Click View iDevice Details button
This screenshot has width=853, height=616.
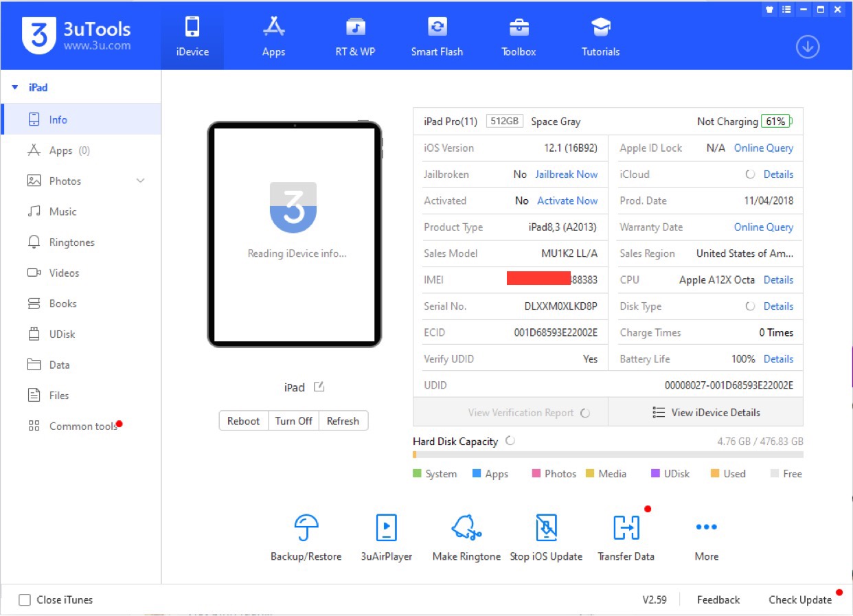click(x=706, y=413)
